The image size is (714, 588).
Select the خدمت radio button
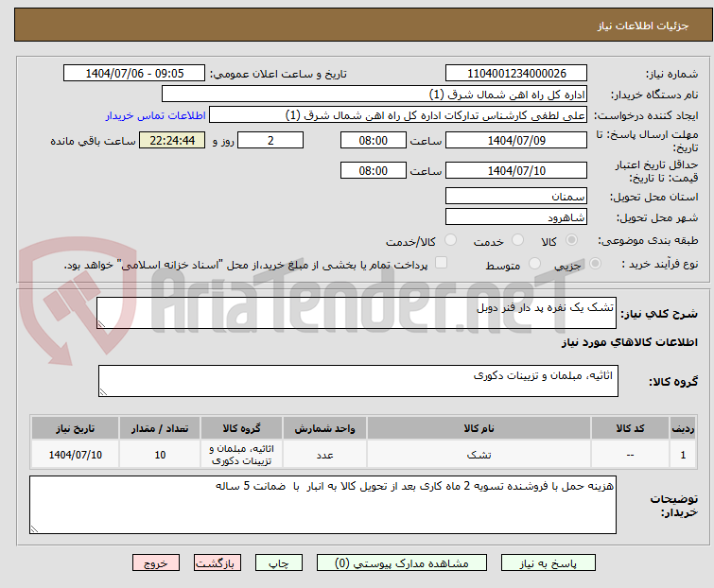(x=517, y=240)
